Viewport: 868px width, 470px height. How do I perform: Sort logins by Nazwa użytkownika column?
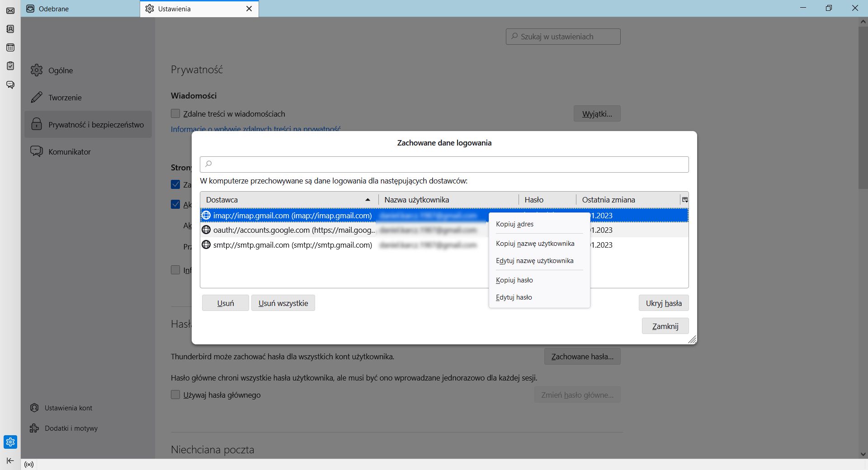[448, 200]
